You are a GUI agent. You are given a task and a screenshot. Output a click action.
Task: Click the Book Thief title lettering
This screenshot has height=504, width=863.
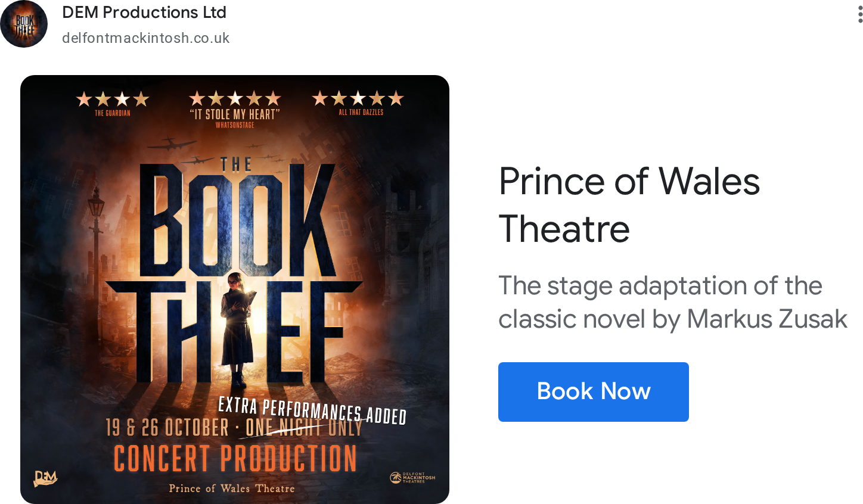(234, 271)
